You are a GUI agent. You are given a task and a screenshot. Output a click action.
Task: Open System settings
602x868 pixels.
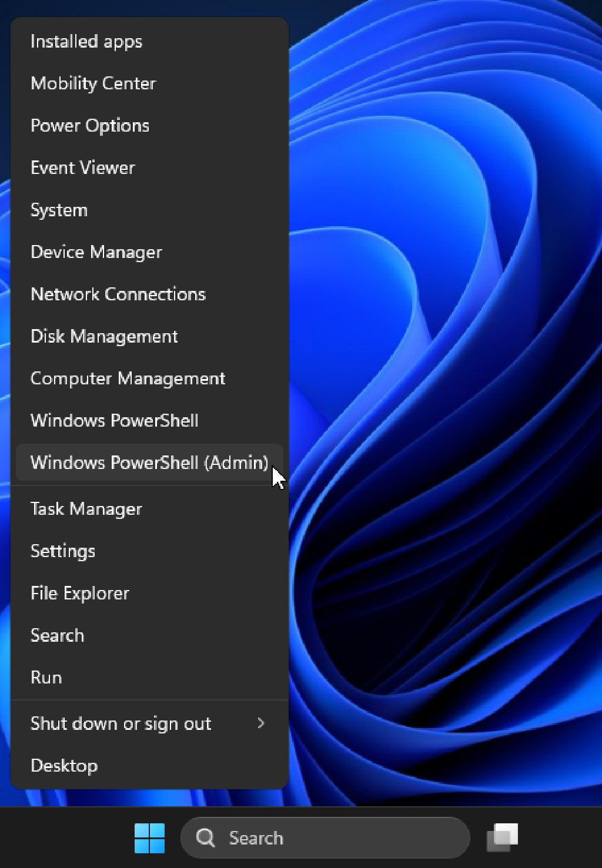coord(59,210)
